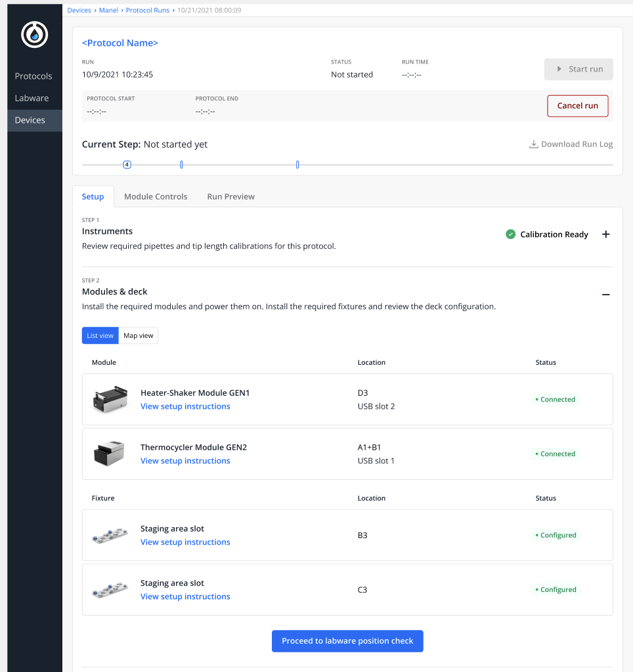Select Protocols in the left sidebar
The height and width of the screenshot is (672, 633).
tap(33, 76)
